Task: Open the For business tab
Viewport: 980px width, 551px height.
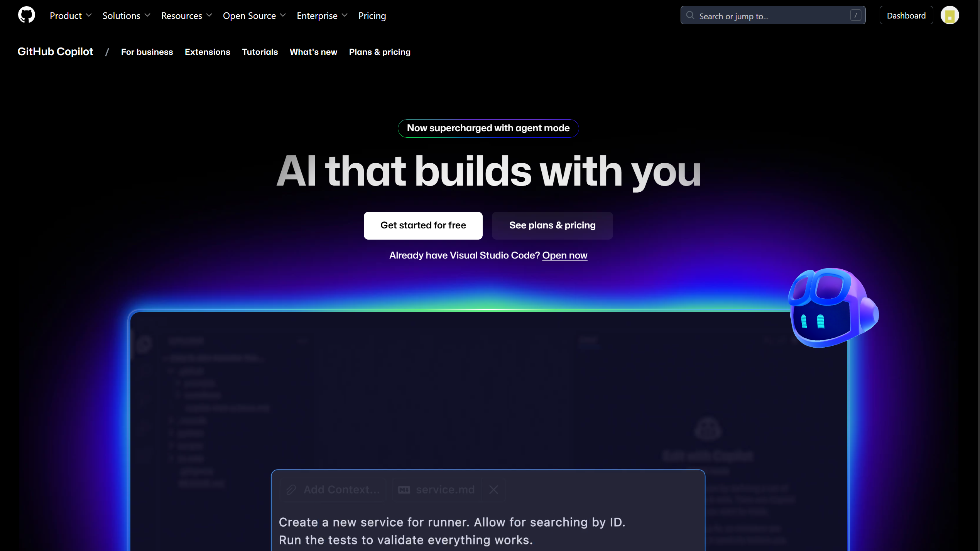Action: tap(147, 52)
